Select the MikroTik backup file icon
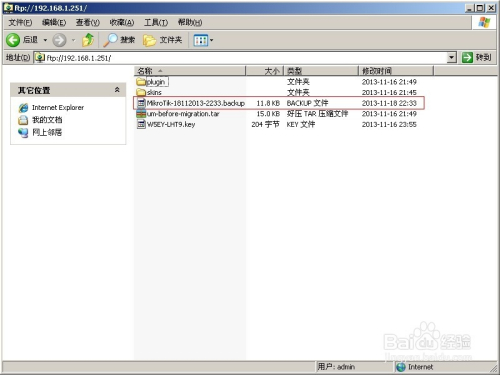This screenshot has height=375, width=500. point(141,103)
